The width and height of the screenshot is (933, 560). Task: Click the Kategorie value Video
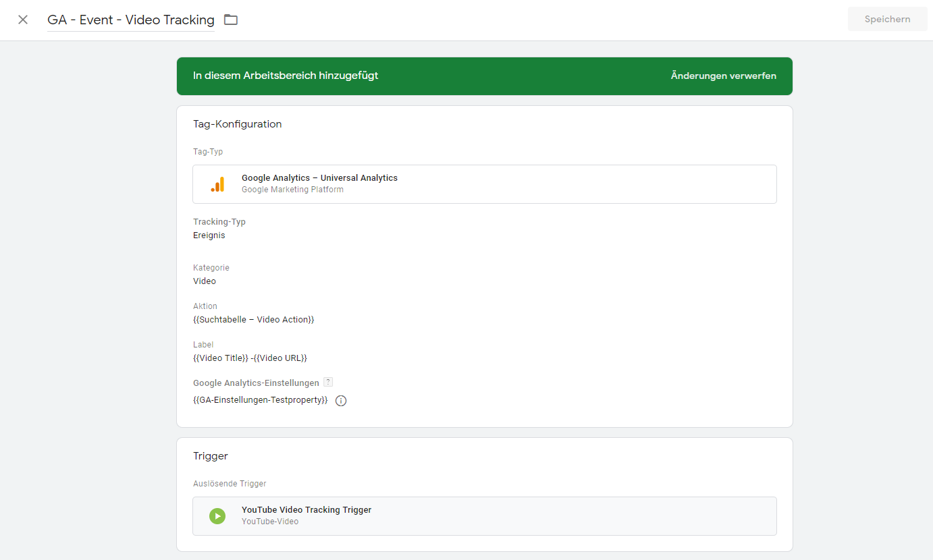[x=205, y=281]
